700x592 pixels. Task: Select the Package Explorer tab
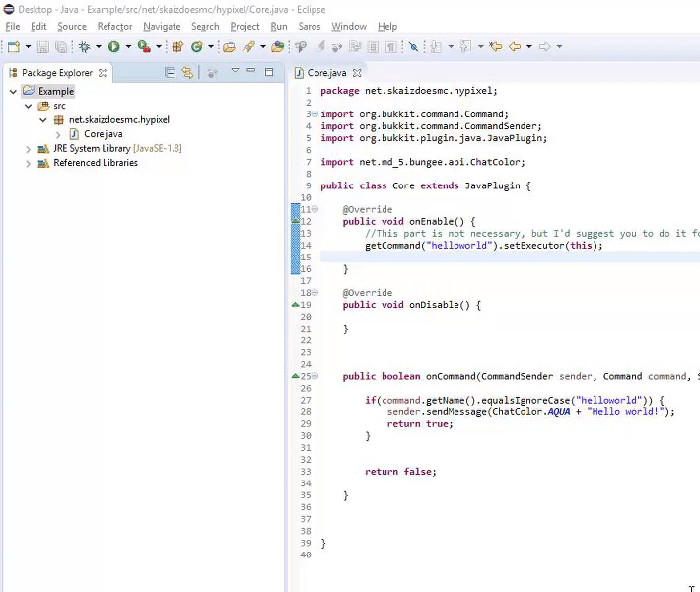[57, 73]
